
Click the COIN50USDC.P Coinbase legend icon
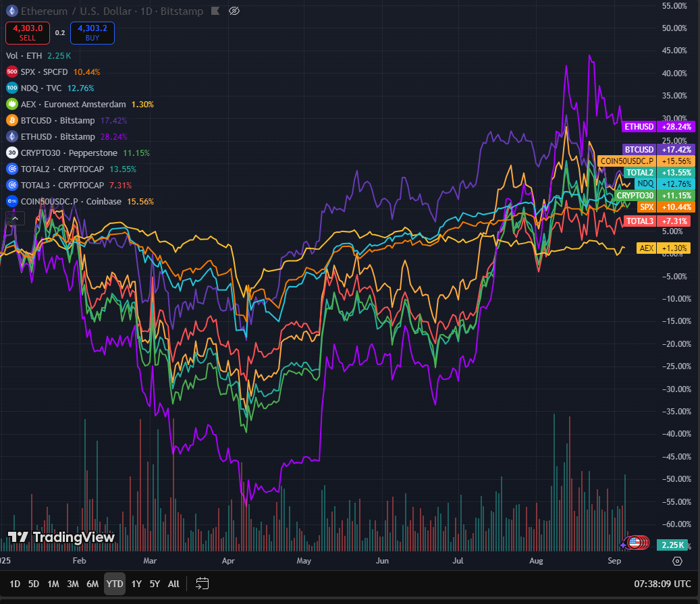click(12, 201)
